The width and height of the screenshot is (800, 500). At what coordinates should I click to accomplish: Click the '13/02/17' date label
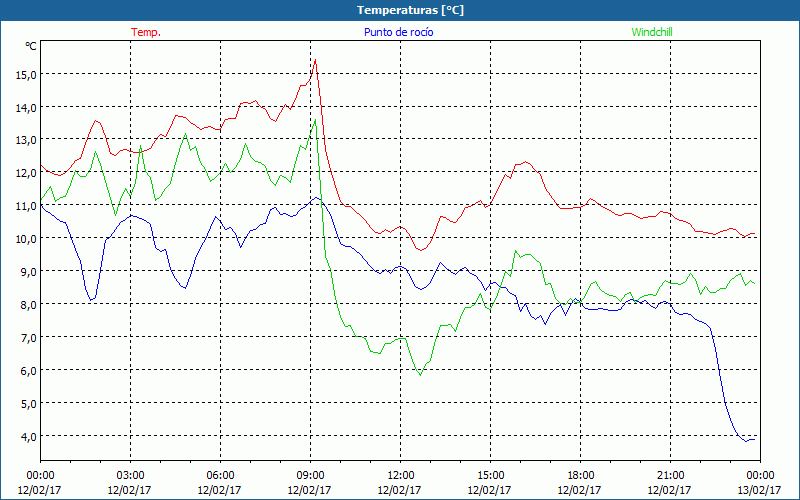pyautogui.click(x=760, y=490)
